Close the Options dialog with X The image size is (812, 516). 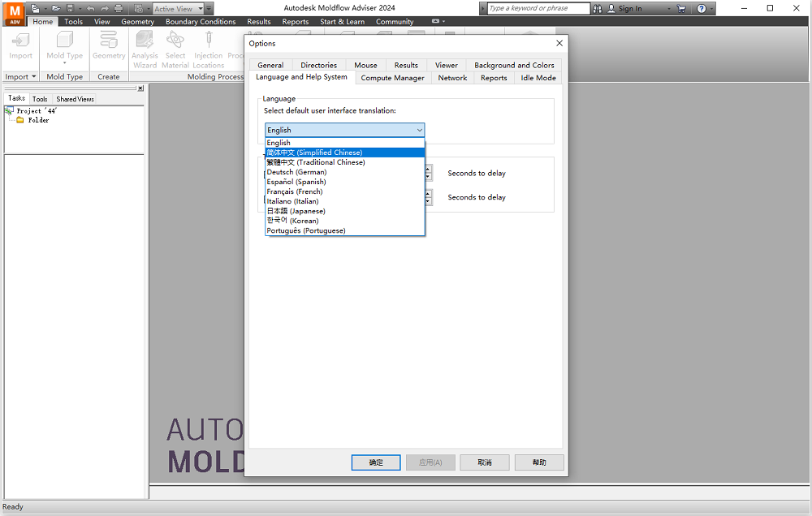559,43
